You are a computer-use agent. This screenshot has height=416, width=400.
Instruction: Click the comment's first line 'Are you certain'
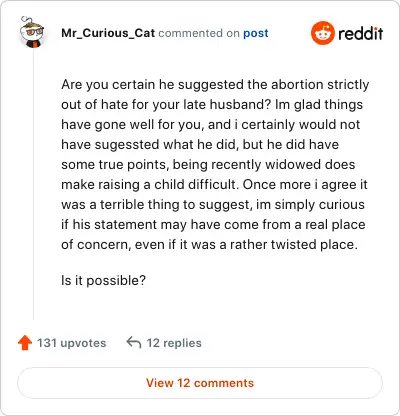(215, 85)
